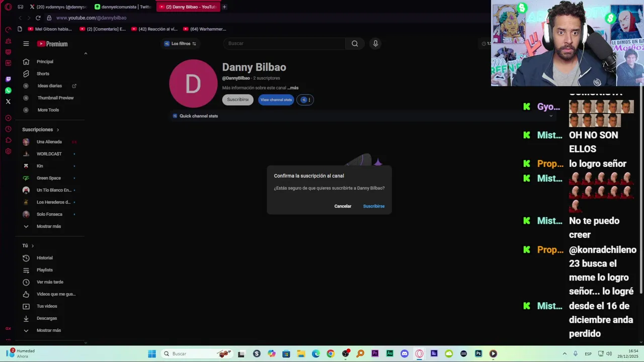Open a new browser tab
644x362 pixels.
(x=224, y=7)
